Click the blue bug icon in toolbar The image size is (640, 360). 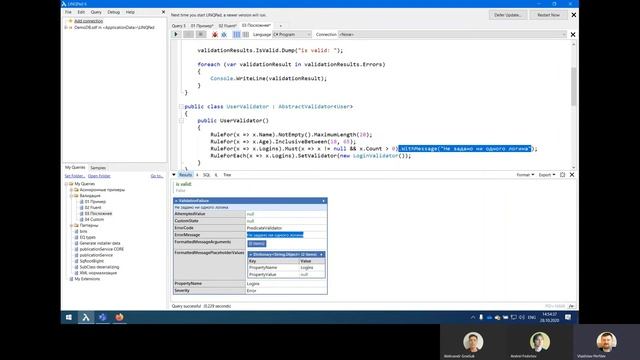tap(224, 35)
